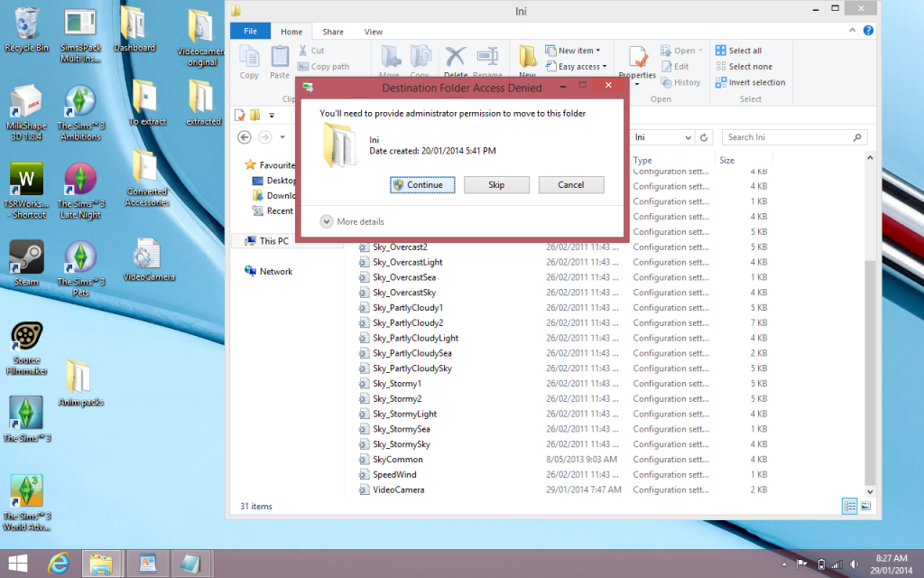The image size is (924, 578).
Task: Switch to the Share ribbon tab
Action: (x=333, y=32)
